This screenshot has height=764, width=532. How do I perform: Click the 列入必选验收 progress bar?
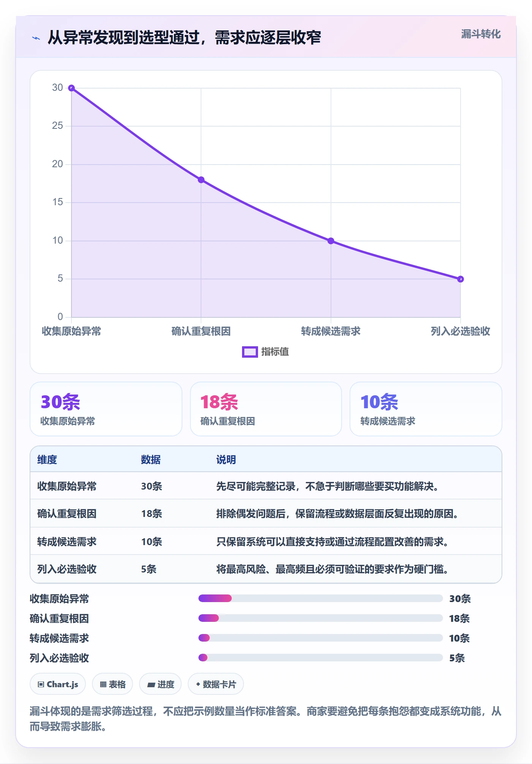(320, 658)
